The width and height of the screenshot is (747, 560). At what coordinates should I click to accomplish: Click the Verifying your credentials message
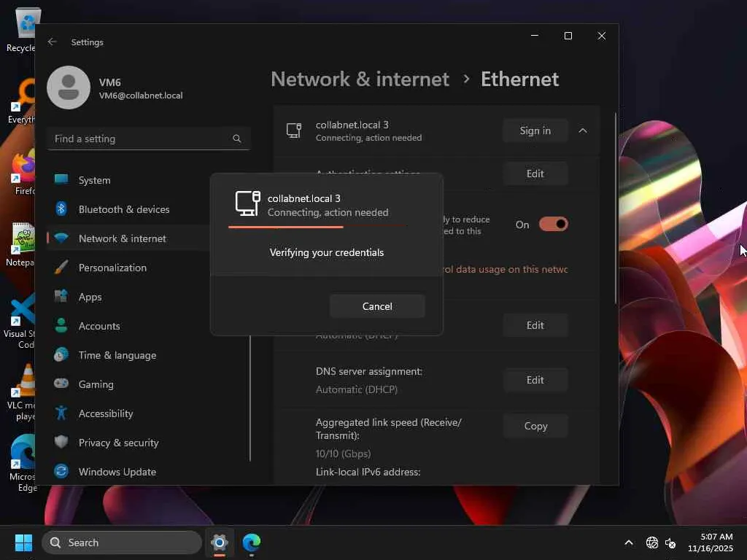point(326,252)
